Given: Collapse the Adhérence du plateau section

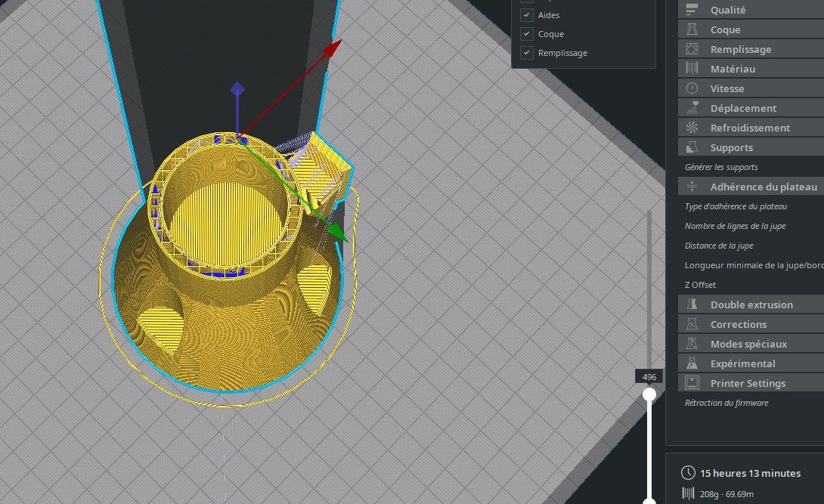Looking at the screenshot, I should click(763, 187).
